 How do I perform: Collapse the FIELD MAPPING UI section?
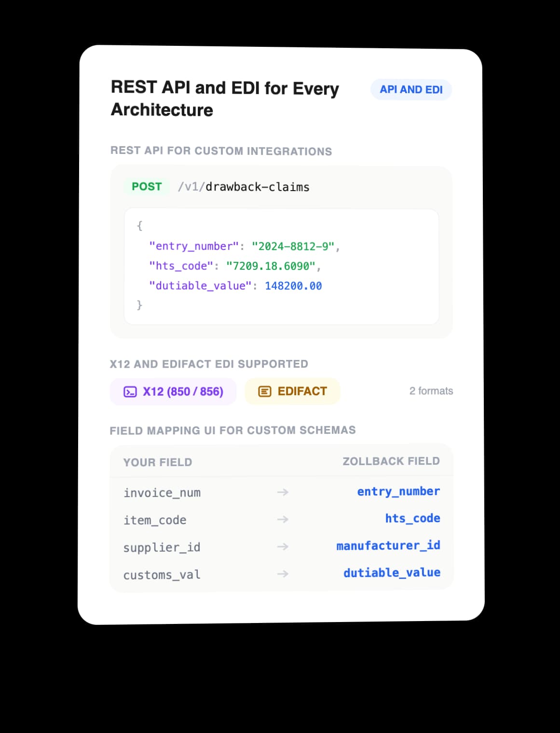click(x=232, y=430)
